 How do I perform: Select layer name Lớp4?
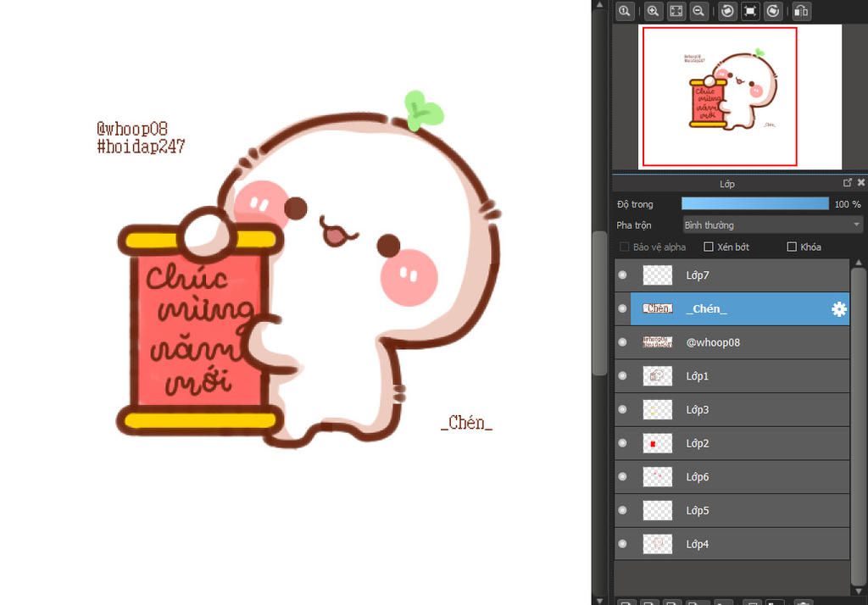698,544
